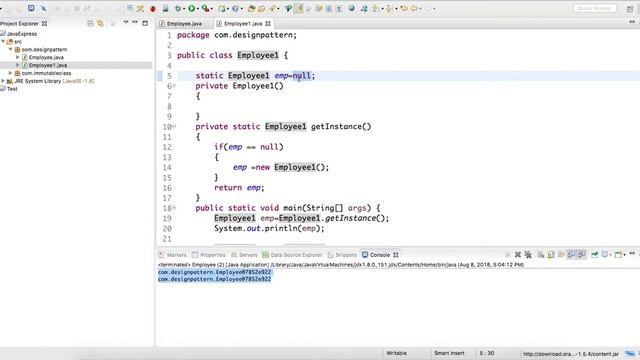Toggle Mark Occurrences in toolbar
The height and width of the screenshot is (360, 640).
pos(298,8)
